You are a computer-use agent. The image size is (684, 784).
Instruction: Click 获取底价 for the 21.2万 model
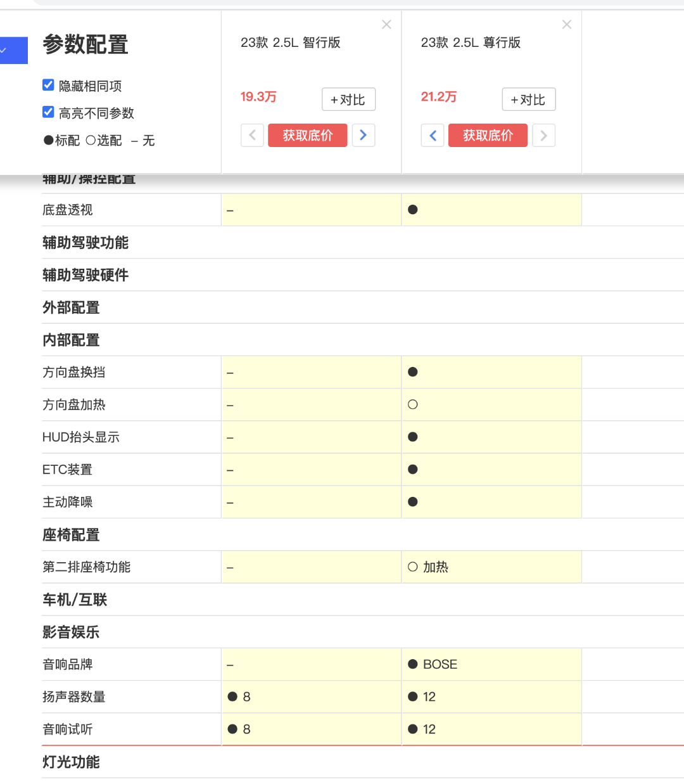pos(488,136)
